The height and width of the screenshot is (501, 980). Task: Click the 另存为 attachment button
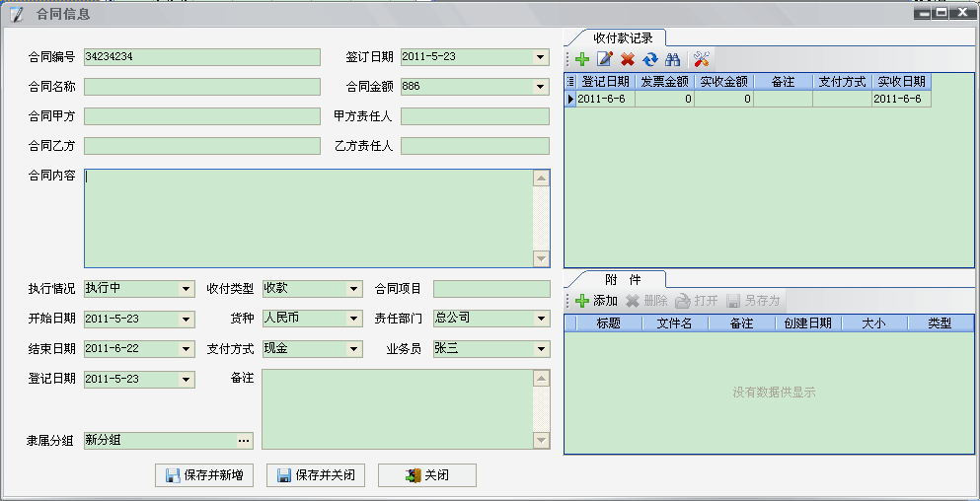pos(753,301)
